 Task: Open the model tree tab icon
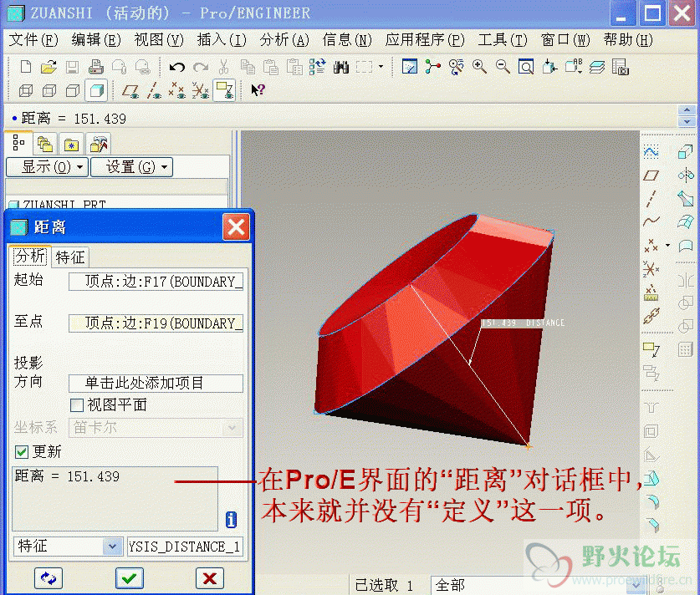[x=18, y=144]
